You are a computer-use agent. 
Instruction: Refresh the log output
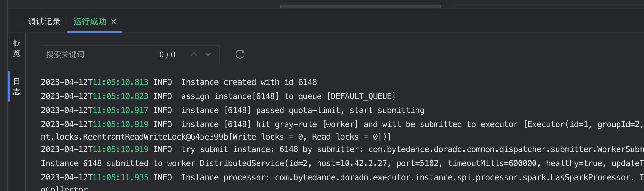coord(240,54)
